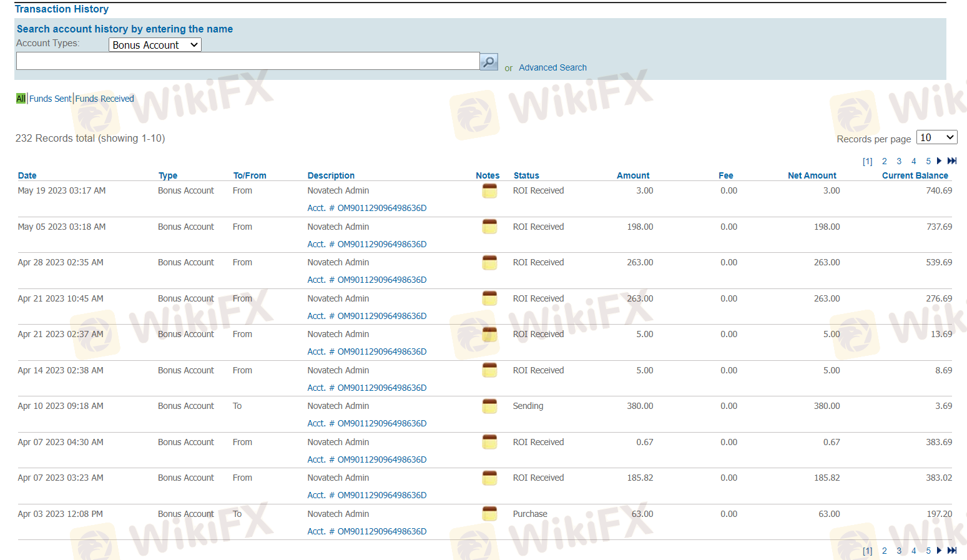Go to page 3 in top pagination
Viewport: 967px width, 560px height.
(x=899, y=161)
